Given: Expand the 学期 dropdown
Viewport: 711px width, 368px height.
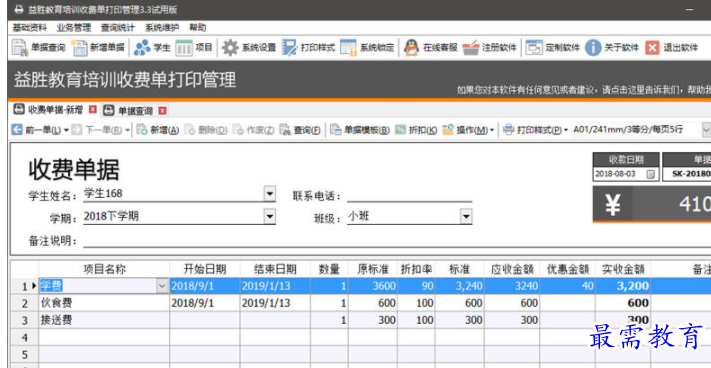Looking at the screenshot, I should click(270, 217).
